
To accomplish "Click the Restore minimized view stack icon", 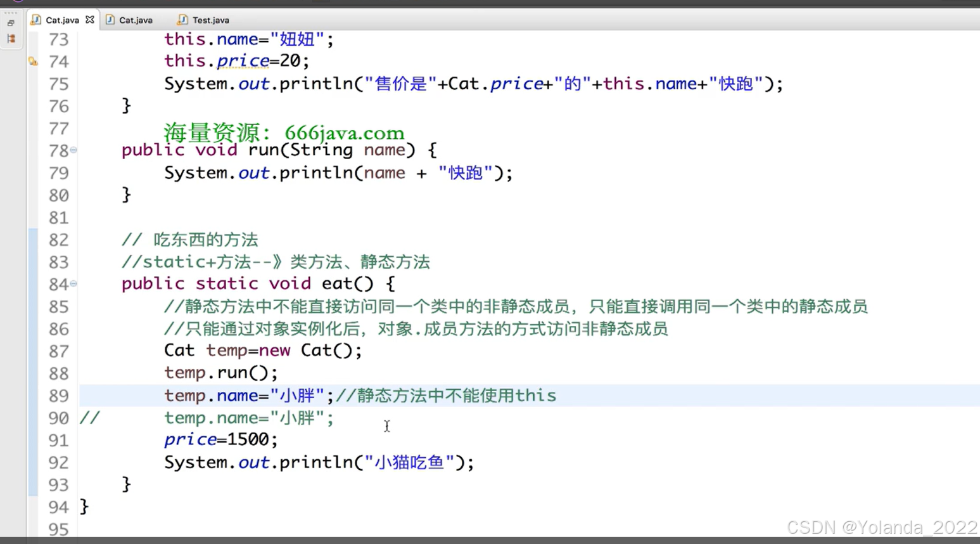I will (11, 23).
